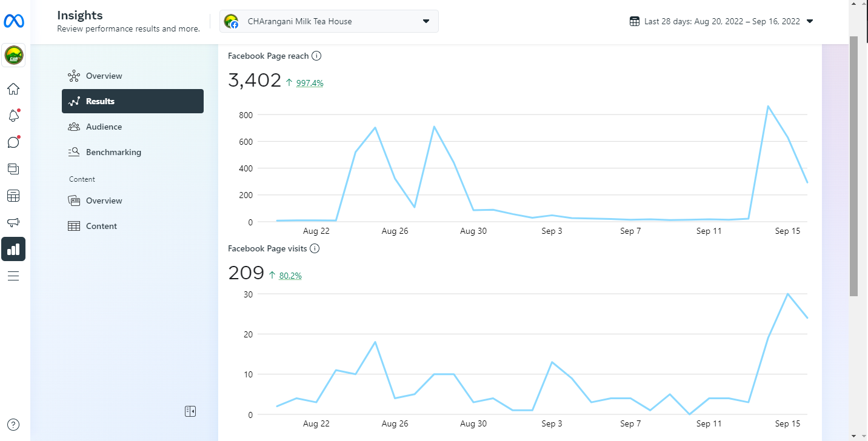
Task: Click the 80.2% visits change link
Action: tap(290, 276)
